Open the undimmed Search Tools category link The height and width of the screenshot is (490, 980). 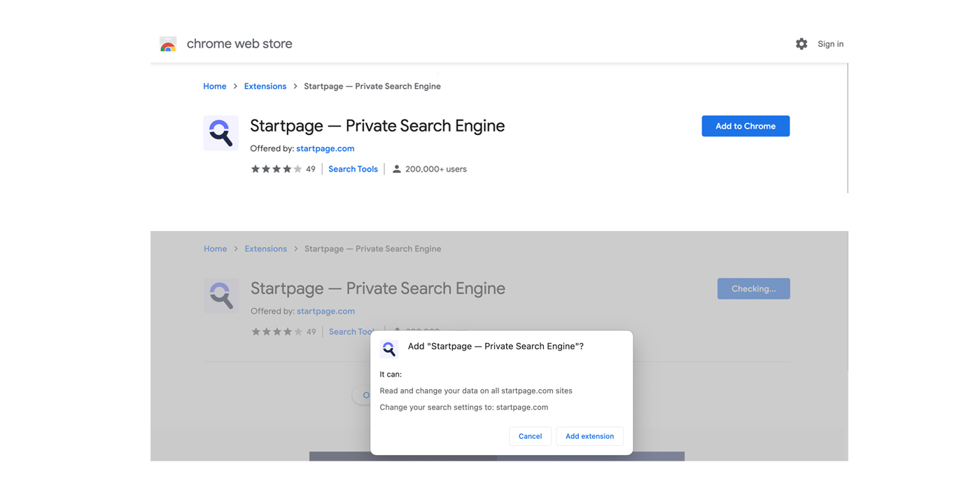pyautogui.click(x=353, y=169)
